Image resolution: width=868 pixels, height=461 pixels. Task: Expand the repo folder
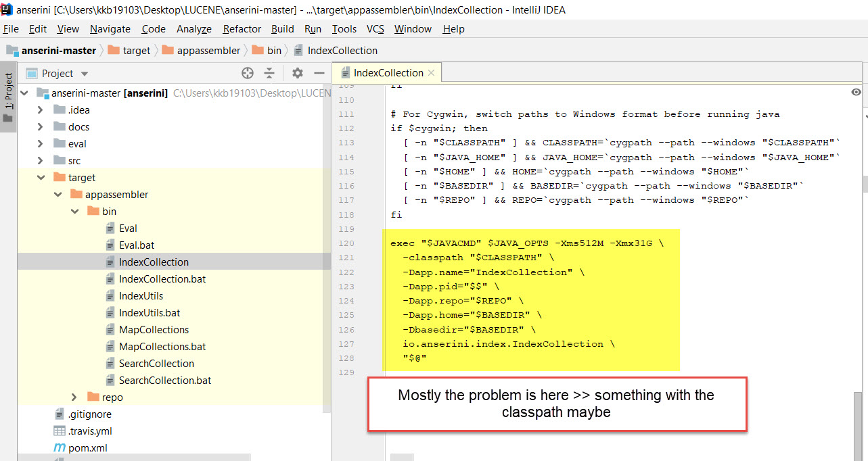(x=74, y=397)
